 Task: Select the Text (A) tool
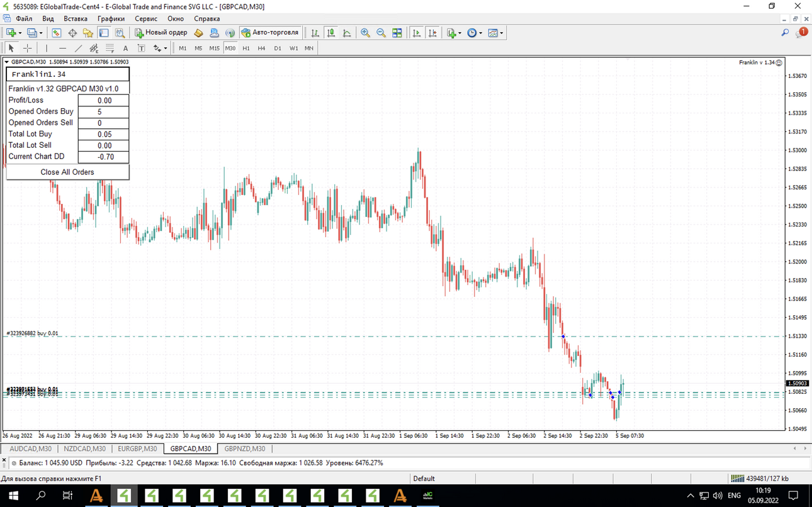[125, 48]
